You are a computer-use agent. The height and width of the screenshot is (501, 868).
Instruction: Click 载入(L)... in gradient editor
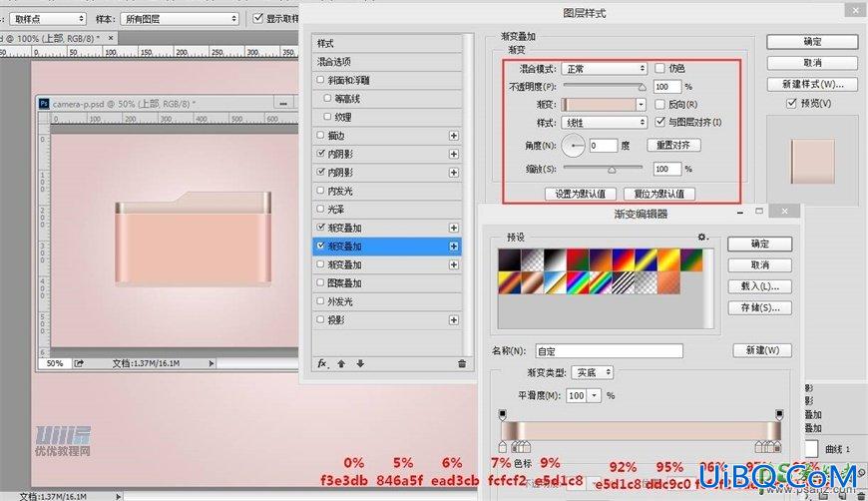click(x=759, y=286)
